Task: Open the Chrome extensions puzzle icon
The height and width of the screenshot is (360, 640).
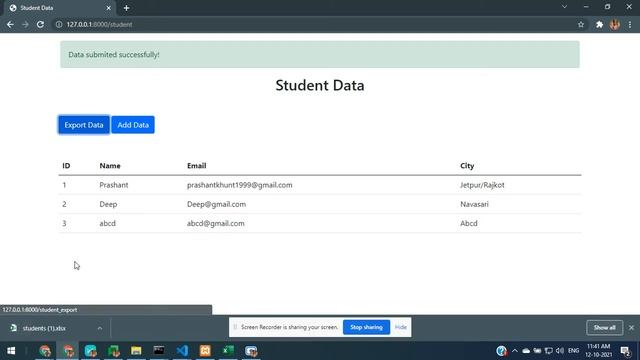Action: tap(599, 24)
